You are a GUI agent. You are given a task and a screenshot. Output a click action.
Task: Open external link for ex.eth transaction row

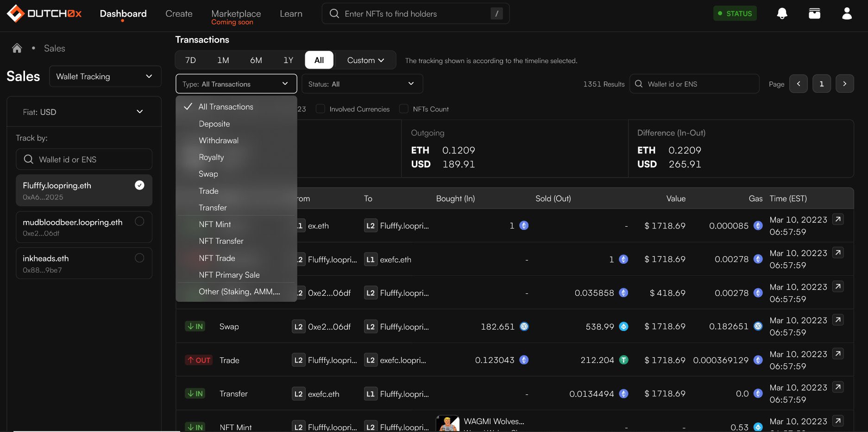[838, 219]
